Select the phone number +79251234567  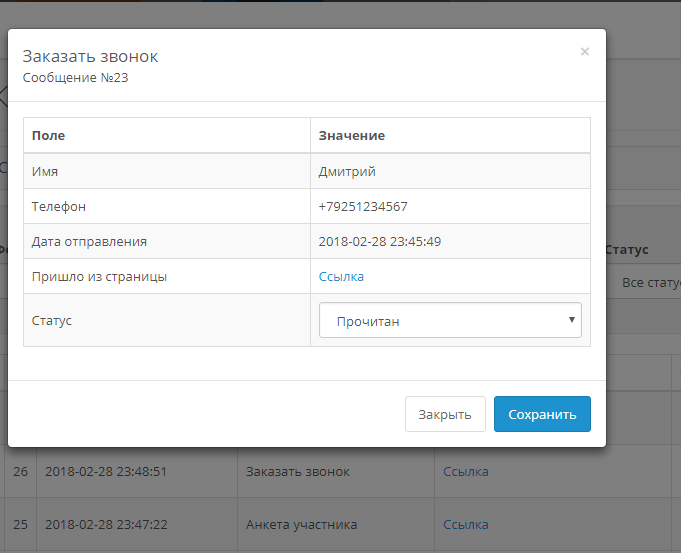[363, 206]
